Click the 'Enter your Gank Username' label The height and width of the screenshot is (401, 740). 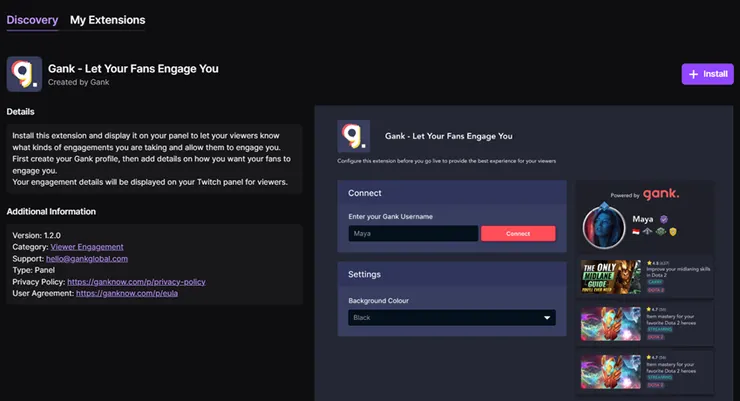pos(390,217)
